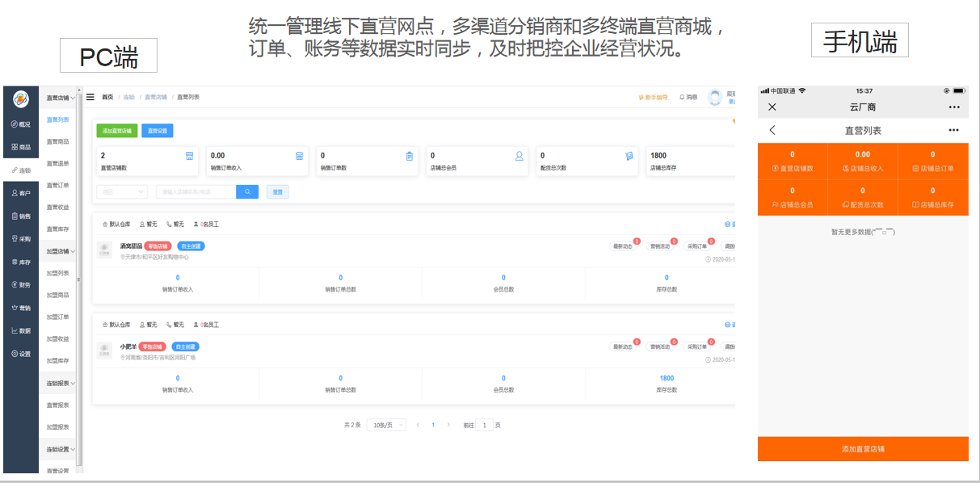This screenshot has width=980, height=483.
Task: Click the person icon on 店铺总会员 card
Action: (x=519, y=156)
